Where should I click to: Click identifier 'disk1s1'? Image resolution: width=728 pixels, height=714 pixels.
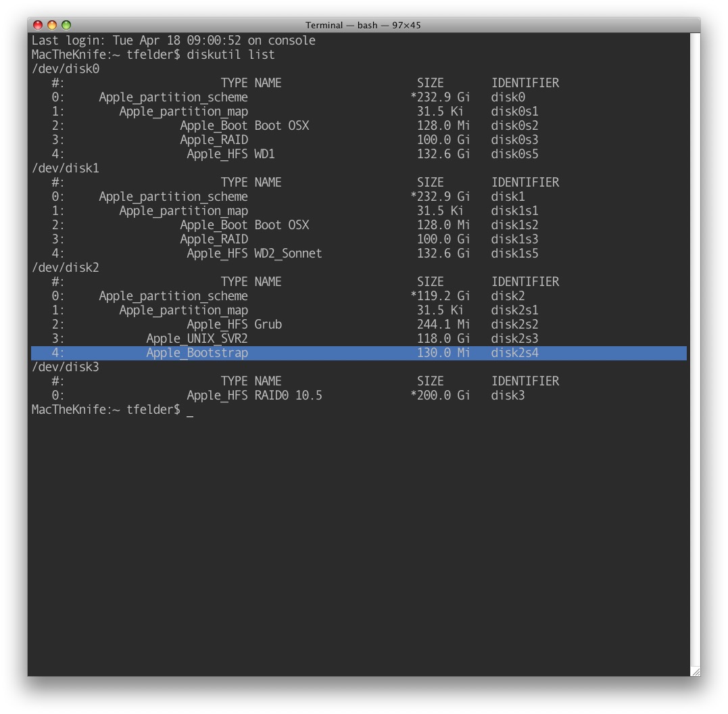coord(515,211)
